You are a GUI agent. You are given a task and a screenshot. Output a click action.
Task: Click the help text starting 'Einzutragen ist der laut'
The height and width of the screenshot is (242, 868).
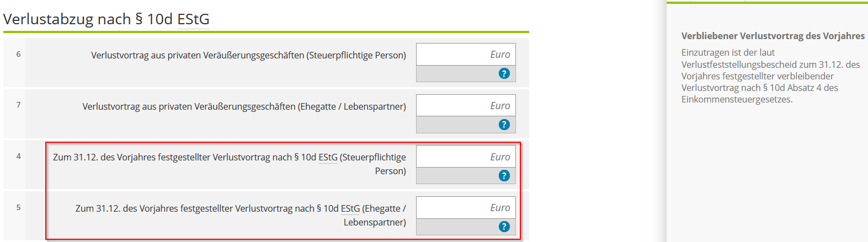[x=770, y=76]
